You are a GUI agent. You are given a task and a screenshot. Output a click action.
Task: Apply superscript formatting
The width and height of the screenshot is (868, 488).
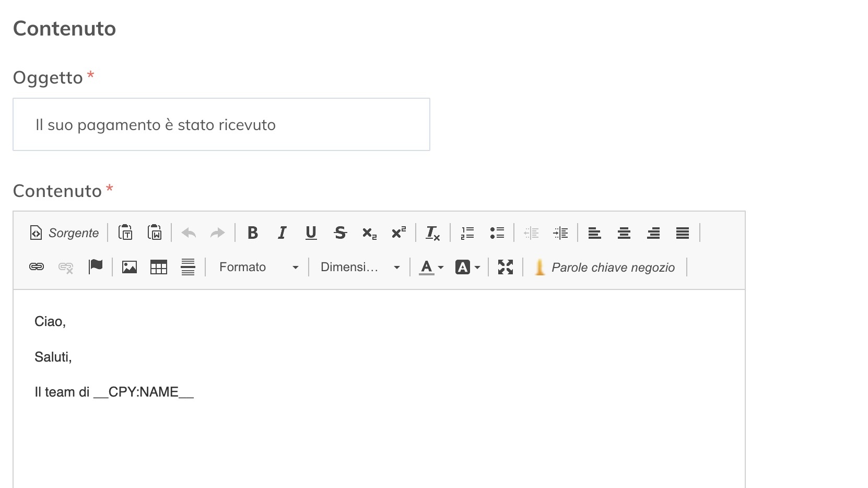[x=398, y=233]
